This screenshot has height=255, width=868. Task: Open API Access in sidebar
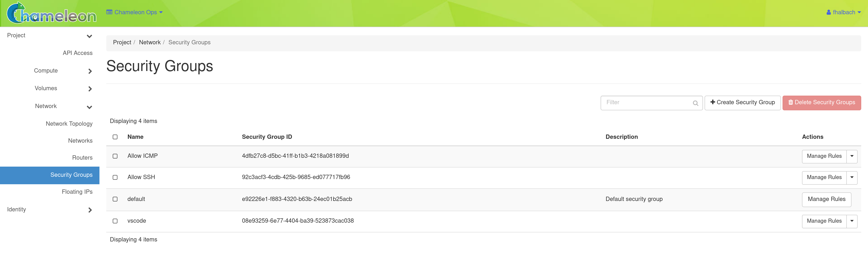click(x=78, y=53)
